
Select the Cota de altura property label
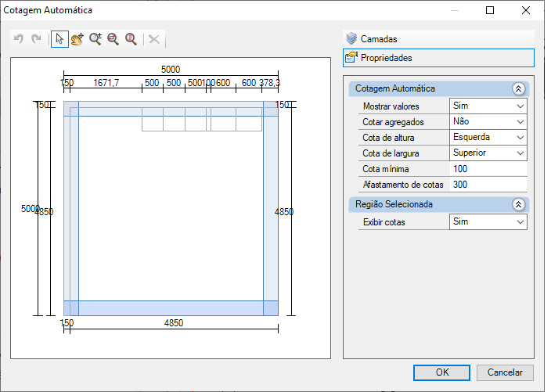click(x=388, y=138)
